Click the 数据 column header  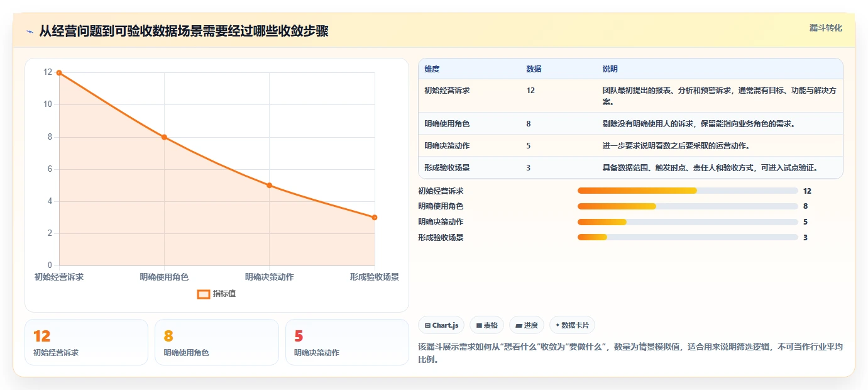[534, 69]
